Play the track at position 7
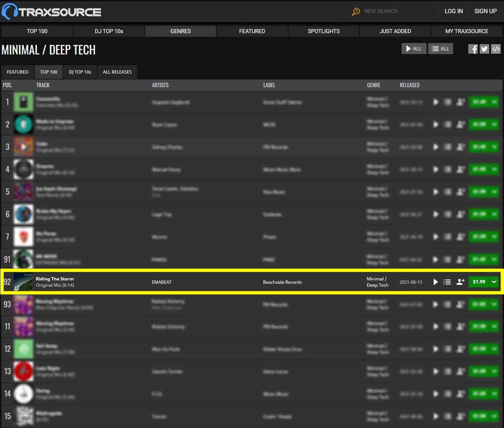The height and width of the screenshot is (428, 504). point(436,237)
